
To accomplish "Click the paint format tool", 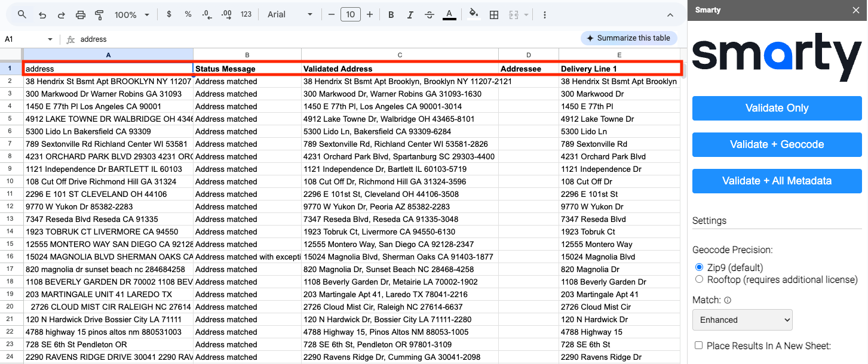I will [99, 14].
